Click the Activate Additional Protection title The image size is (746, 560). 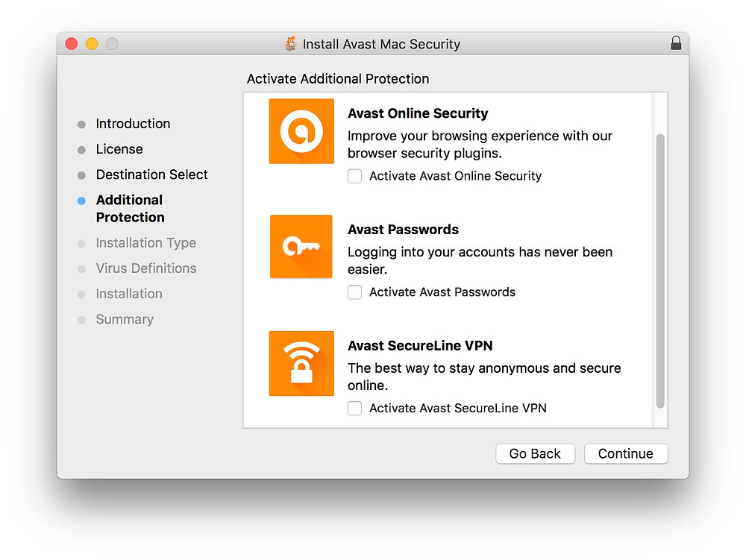pyautogui.click(x=338, y=78)
